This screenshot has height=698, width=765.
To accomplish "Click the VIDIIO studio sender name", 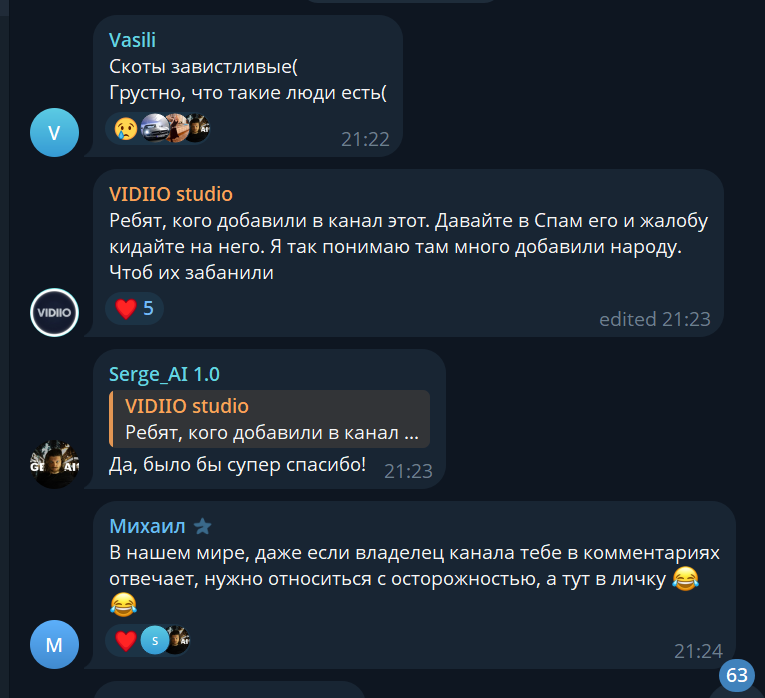I will pyautogui.click(x=171, y=194).
